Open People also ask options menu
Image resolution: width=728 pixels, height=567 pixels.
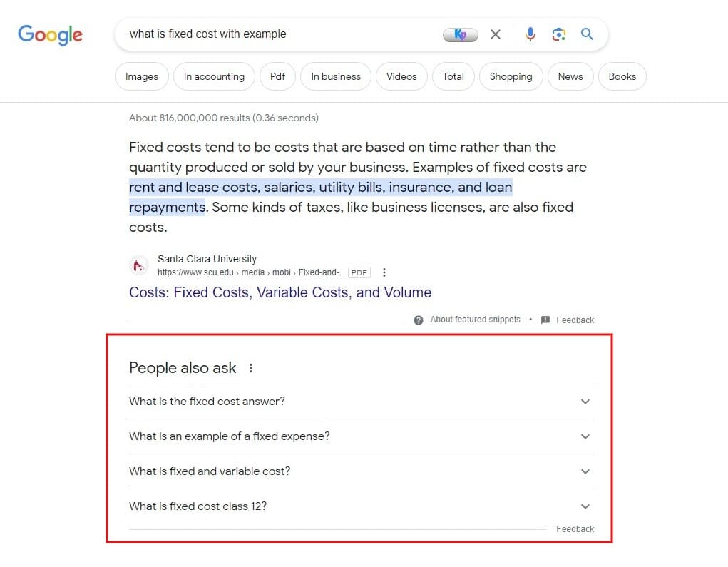(x=251, y=368)
